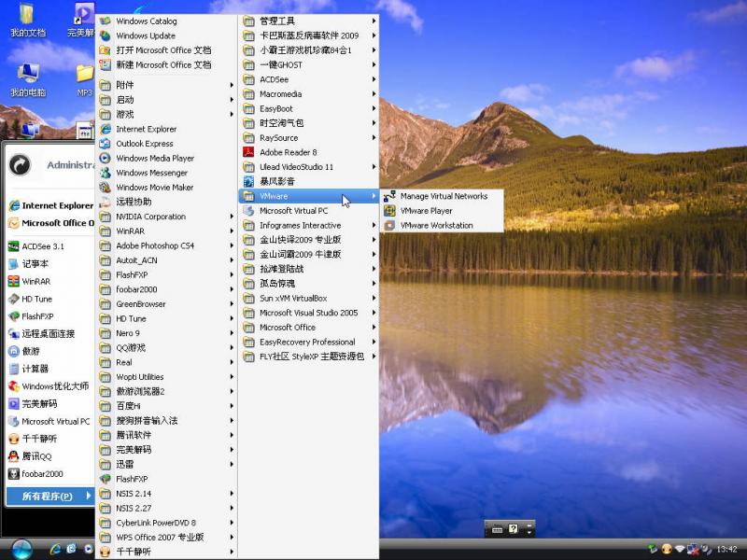The width and height of the screenshot is (747, 560).
Task: Click the Internet Explorer quick launch icon
Action: [55, 549]
